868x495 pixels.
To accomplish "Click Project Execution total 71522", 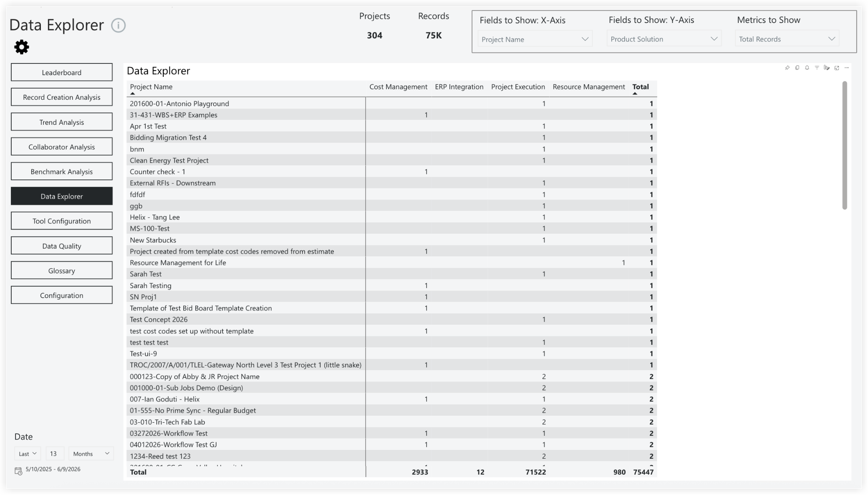I will click(x=535, y=472).
